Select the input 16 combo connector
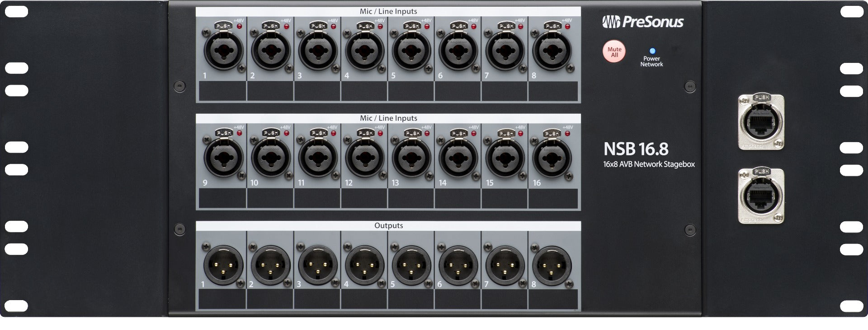Image resolution: width=868 pixels, height=330 pixels. [x=552, y=158]
